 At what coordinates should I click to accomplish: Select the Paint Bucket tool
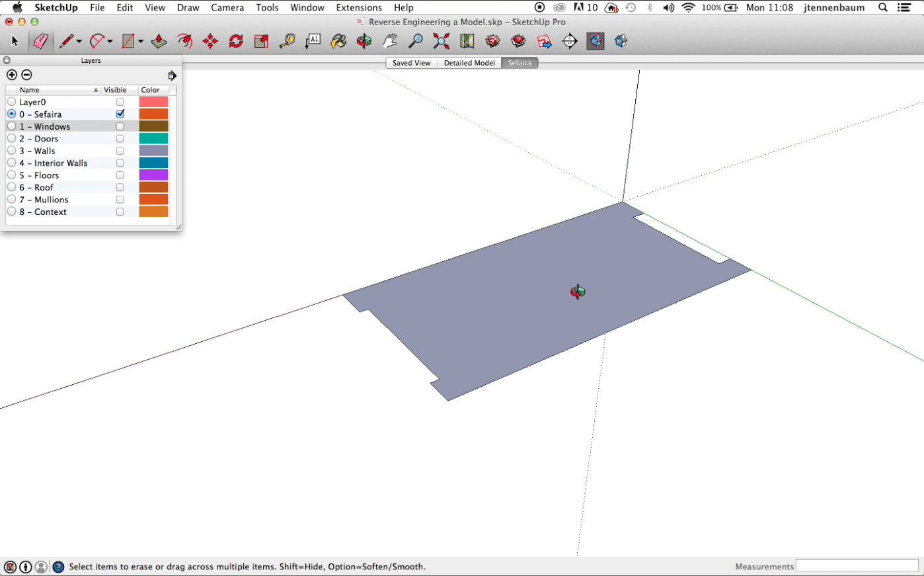click(x=338, y=41)
